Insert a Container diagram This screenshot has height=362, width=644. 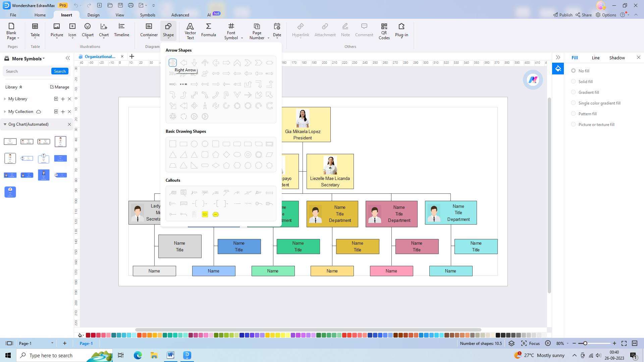(x=149, y=30)
